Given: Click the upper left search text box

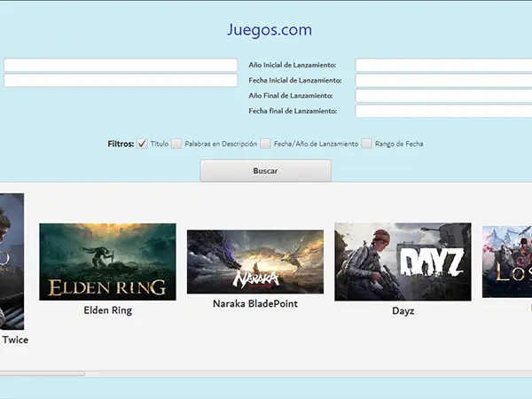Looking at the screenshot, I should click(121, 65).
